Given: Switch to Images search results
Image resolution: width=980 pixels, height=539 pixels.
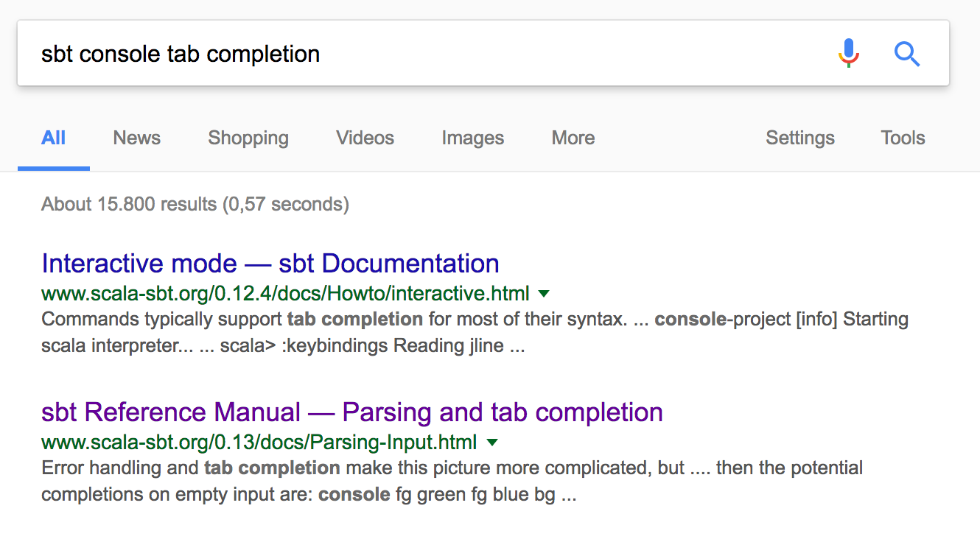Looking at the screenshot, I should pyautogui.click(x=472, y=138).
